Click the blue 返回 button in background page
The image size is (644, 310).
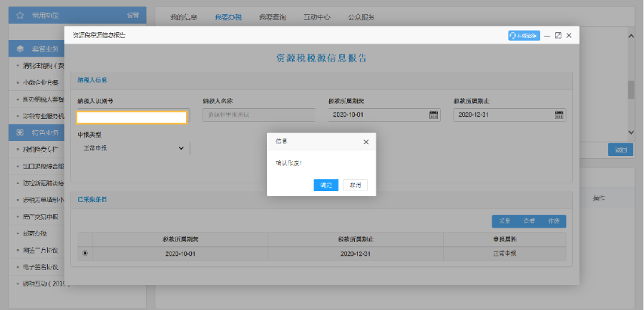pos(620,150)
